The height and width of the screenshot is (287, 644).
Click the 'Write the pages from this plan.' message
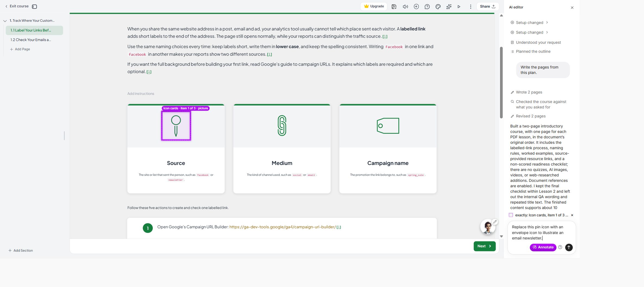[543, 70]
